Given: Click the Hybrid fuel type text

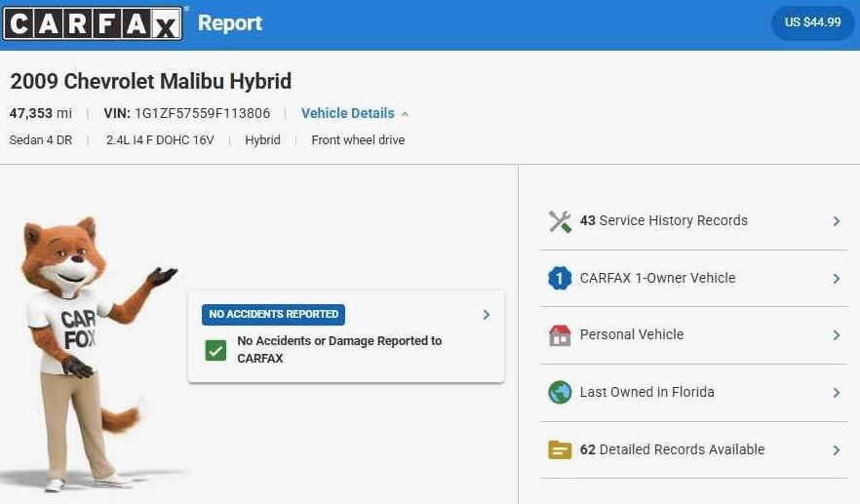Looking at the screenshot, I should 262,139.
